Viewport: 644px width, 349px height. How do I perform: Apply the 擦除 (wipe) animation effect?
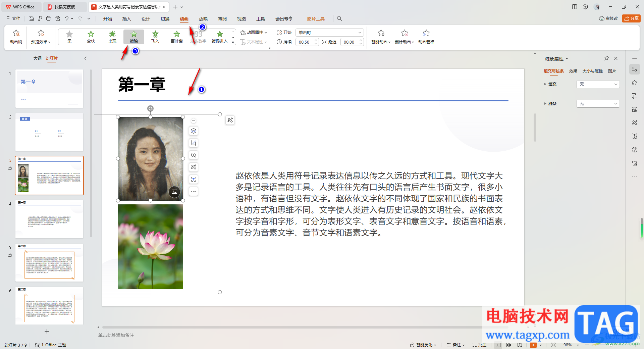[133, 37]
